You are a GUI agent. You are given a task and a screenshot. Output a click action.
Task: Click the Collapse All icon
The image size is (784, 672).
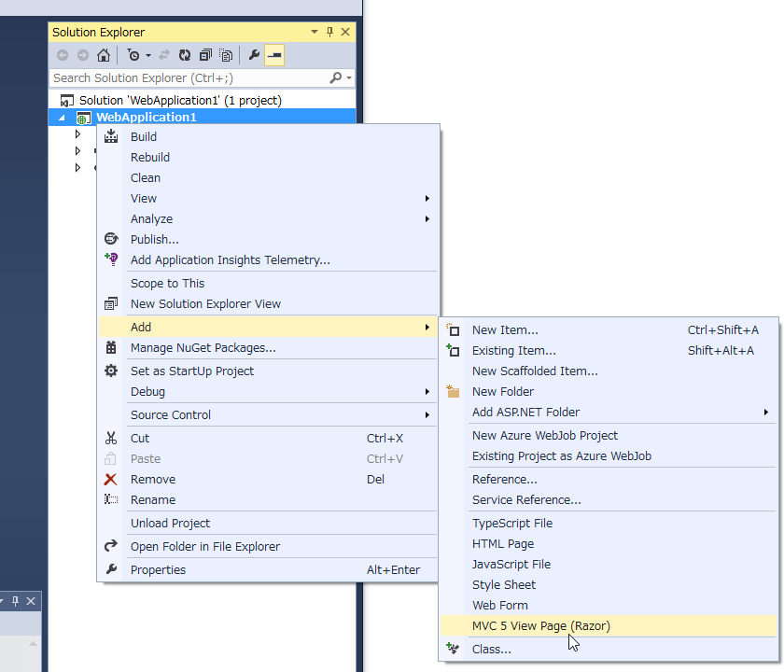[x=205, y=55]
